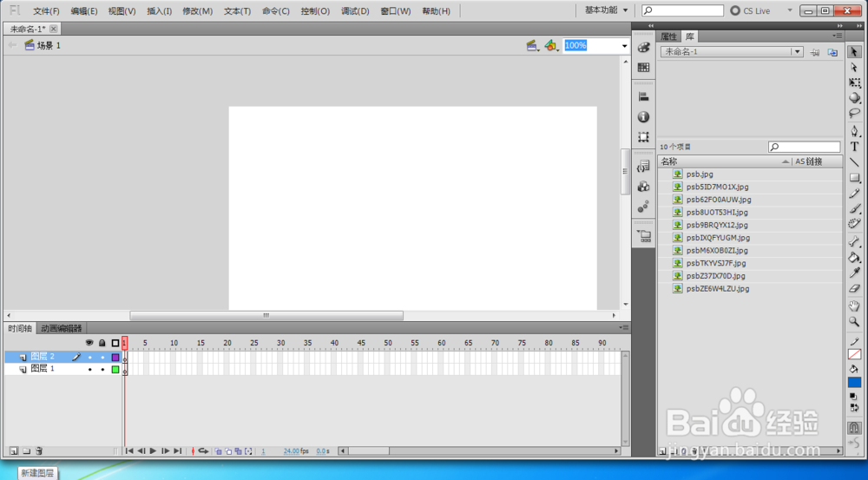Toggle sort order arrow in 名称 column
This screenshot has height=480, width=868.
[x=785, y=161]
